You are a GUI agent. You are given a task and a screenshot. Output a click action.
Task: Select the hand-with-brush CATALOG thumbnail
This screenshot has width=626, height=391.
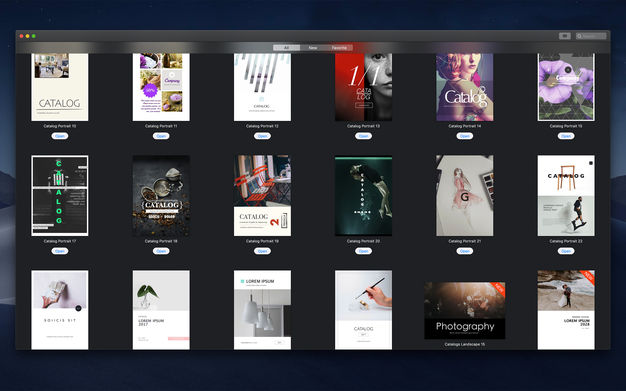(x=363, y=310)
